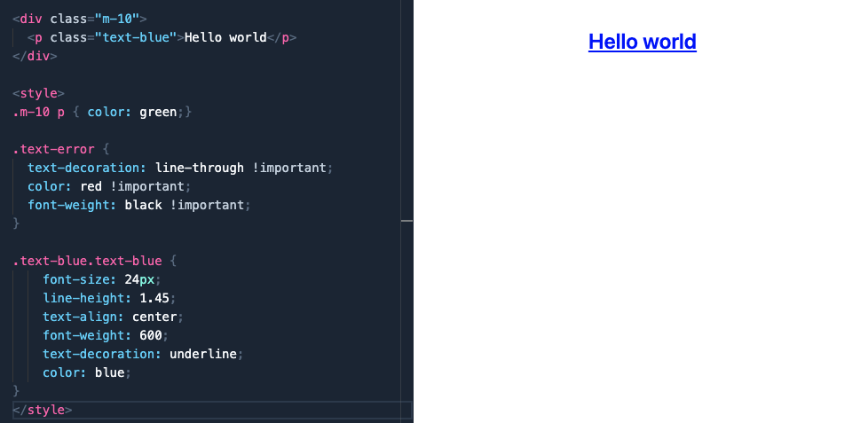Click the text-align center declaration

pos(112,317)
